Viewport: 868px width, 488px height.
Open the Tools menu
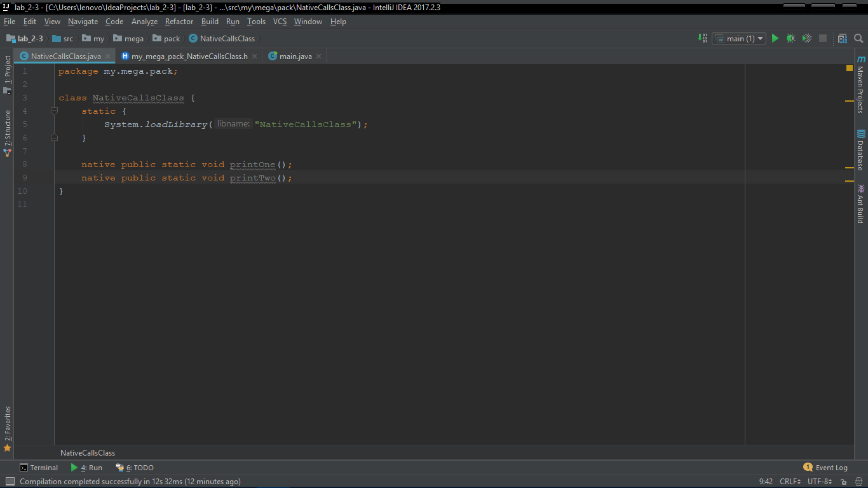pos(257,22)
